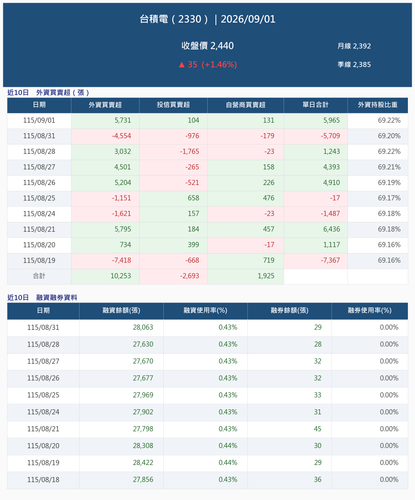The image size is (415, 500).
Task: Select the foreign net sell value -1,621
Action: (x=121, y=214)
